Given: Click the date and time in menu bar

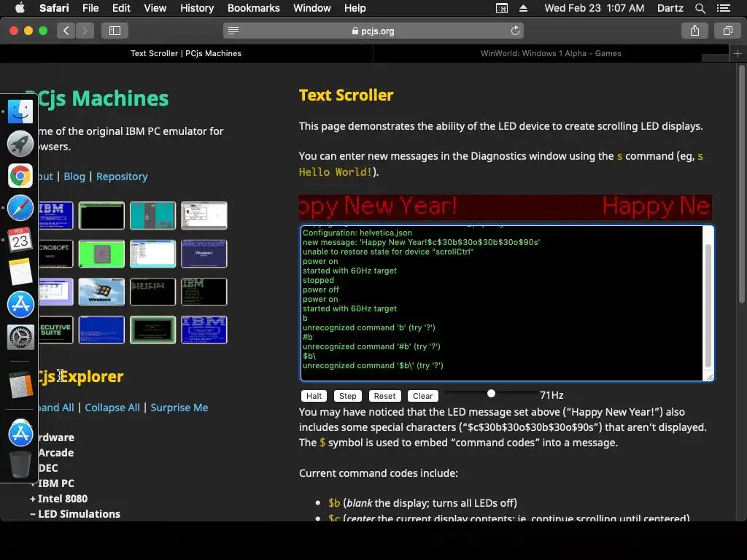Looking at the screenshot, I should (594, 8).
